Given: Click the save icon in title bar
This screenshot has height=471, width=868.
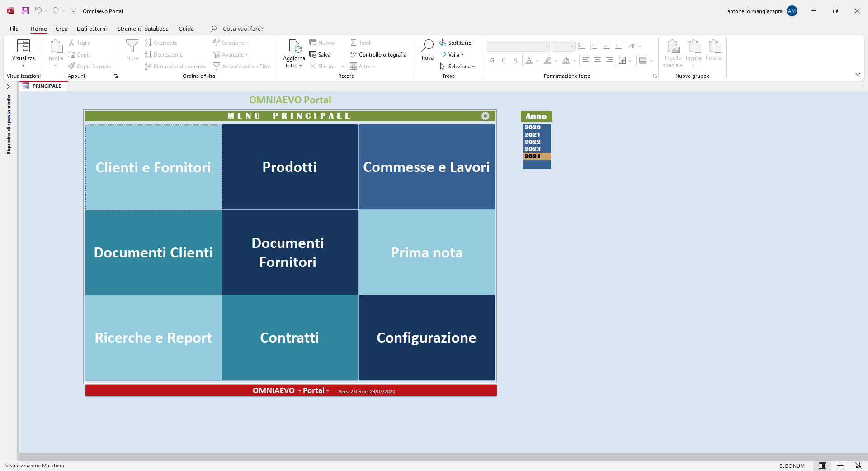Looking at the screenshot, I should pos(25,11).
